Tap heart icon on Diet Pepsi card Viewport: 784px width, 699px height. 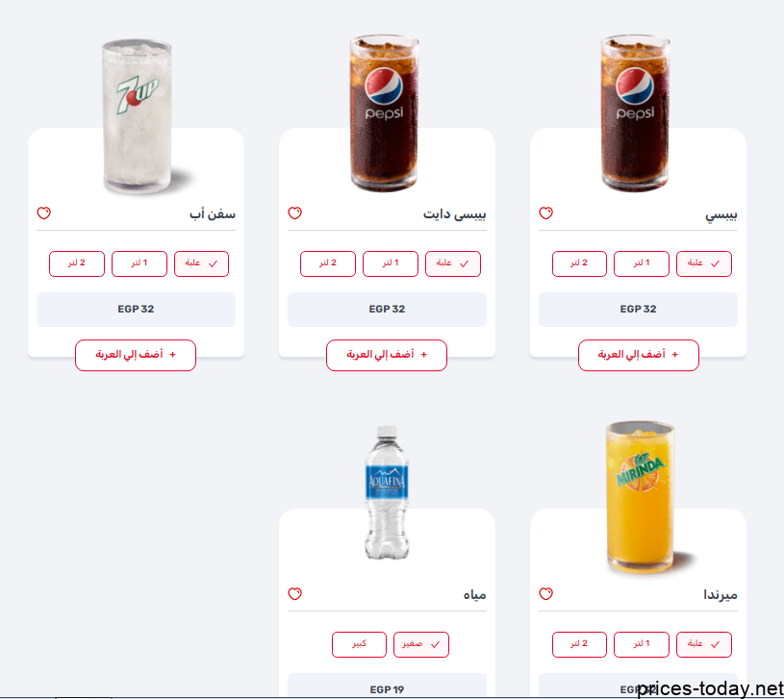tap(295, 213)
